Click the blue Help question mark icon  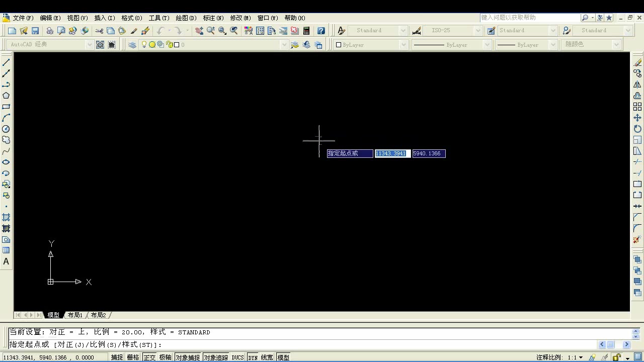pos(321,31)
